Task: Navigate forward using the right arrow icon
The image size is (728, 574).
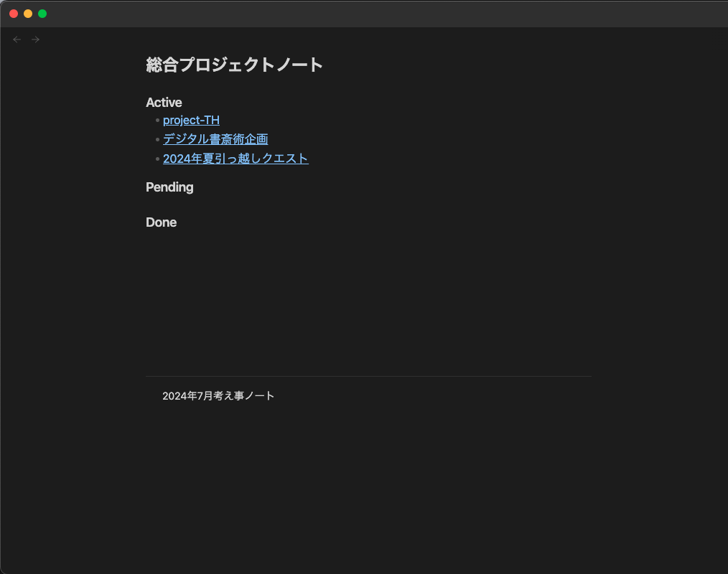Action: 35,39
